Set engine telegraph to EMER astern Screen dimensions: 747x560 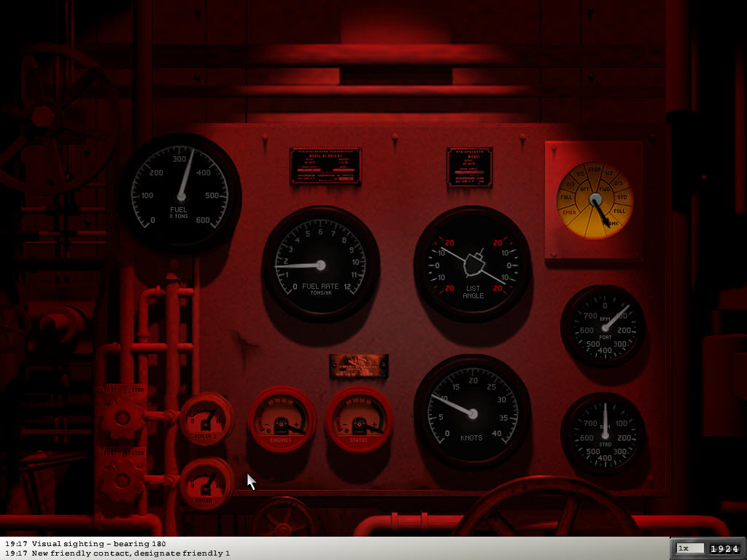570,212
